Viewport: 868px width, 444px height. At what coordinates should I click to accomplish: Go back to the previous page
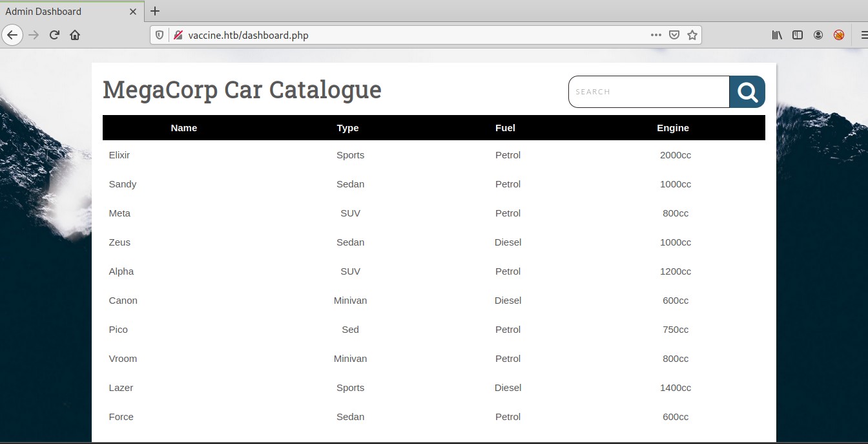point(12,35)
